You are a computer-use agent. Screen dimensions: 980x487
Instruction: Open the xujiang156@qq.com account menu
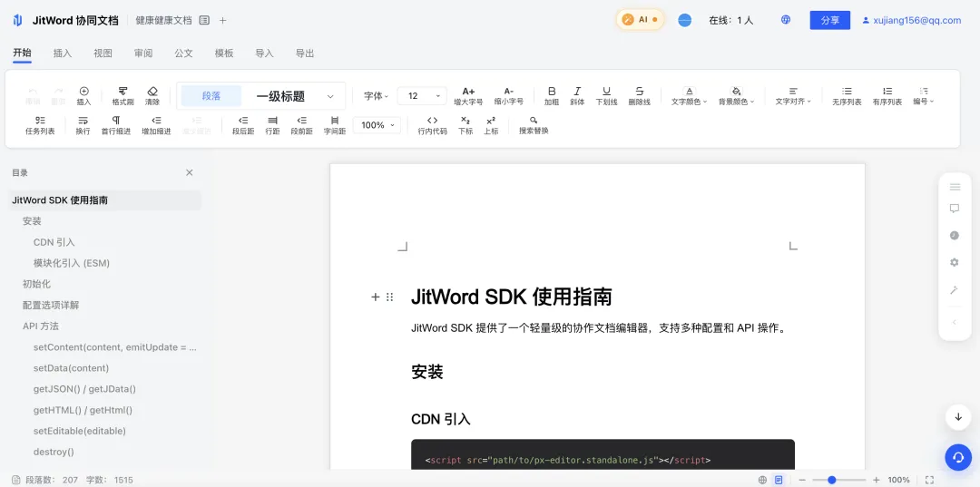point(911,20)
